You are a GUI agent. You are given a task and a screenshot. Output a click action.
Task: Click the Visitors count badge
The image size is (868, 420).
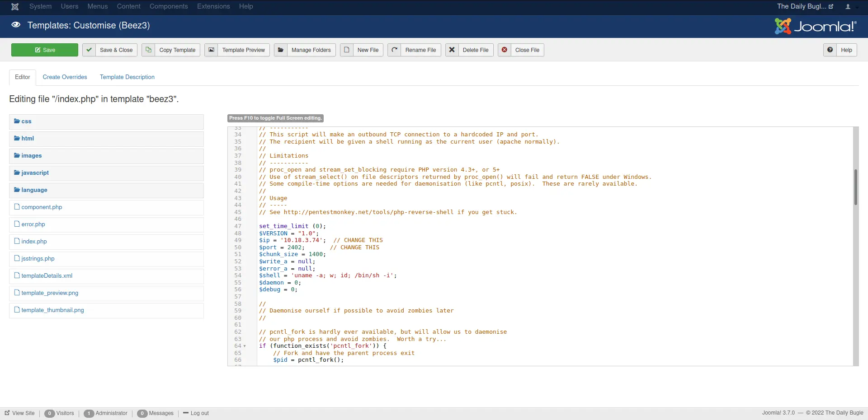tap(50, 413)
